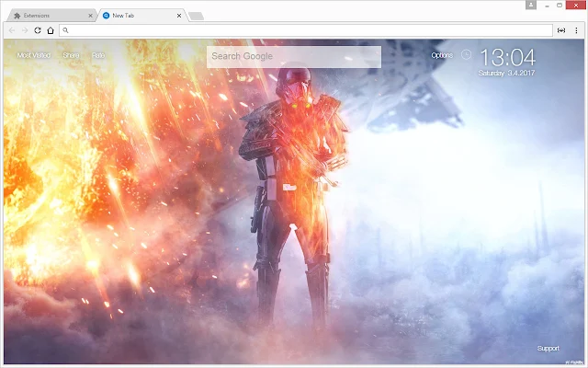Go to the home page icon
Viewport: 588px width, 368px height.
click(51, 30)
